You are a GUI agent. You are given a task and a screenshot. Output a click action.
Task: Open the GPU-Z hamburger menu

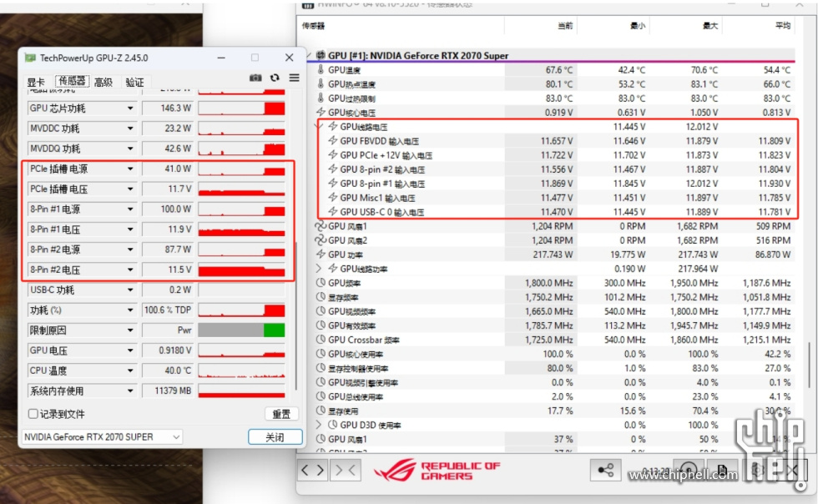(294, 78)
